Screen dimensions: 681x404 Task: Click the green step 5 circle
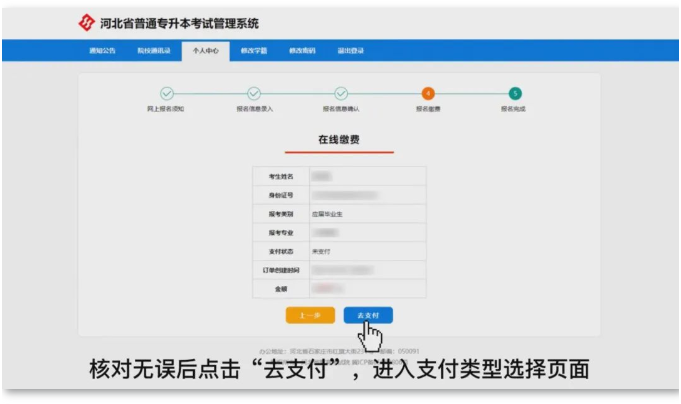514,93
